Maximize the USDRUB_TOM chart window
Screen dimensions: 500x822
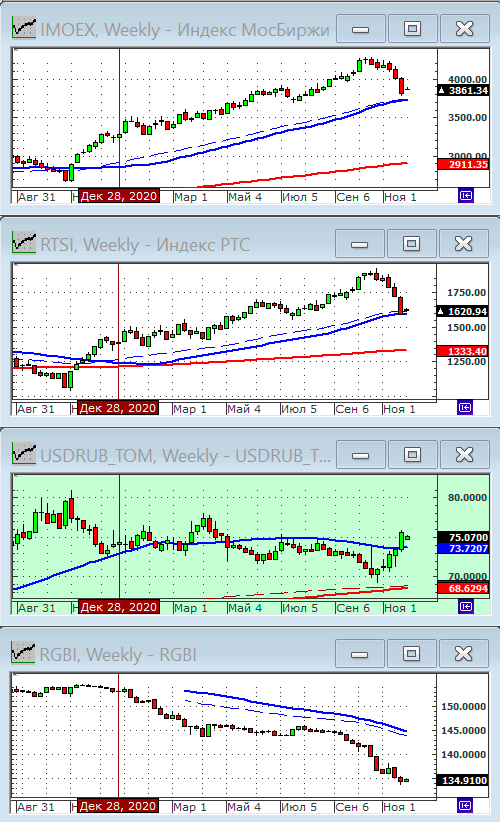pyautogui.click(x=412, y=455)
